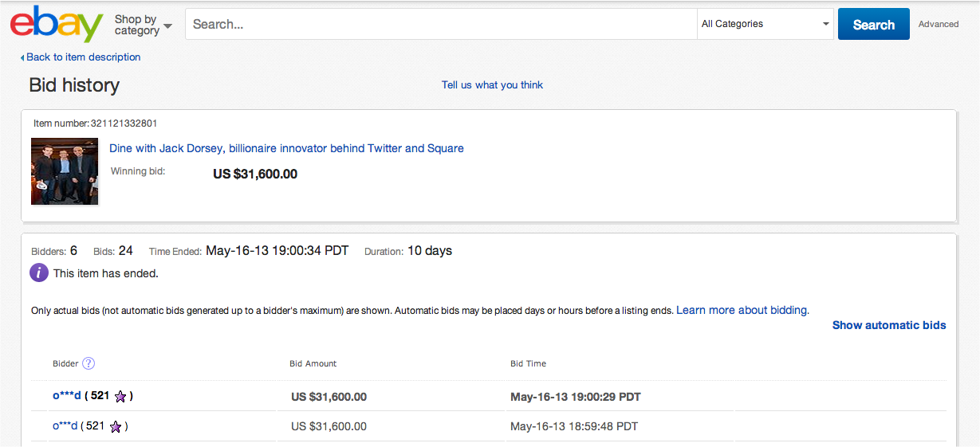The image size is (980, 447).
Task: Open the Shop by category menu
Action: point(144,25)
